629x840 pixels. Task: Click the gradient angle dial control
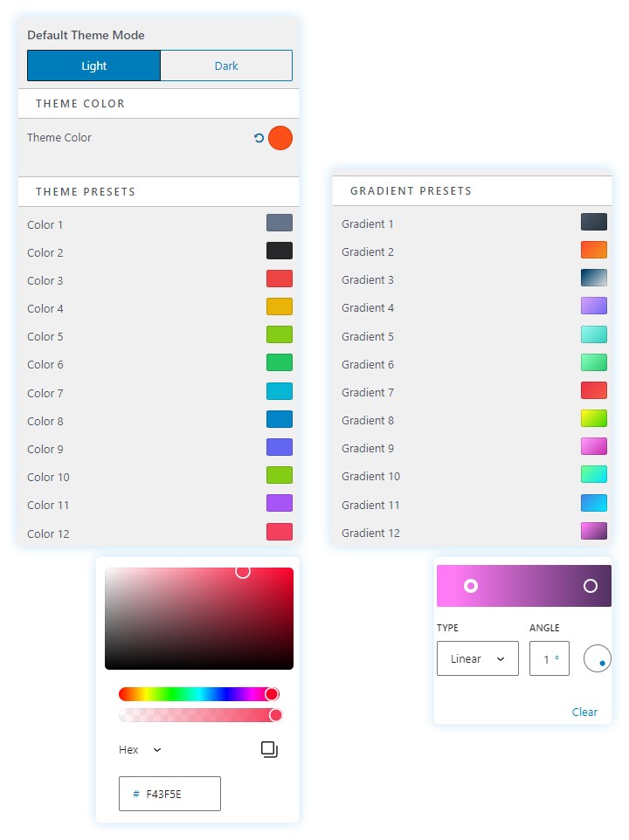598,658
